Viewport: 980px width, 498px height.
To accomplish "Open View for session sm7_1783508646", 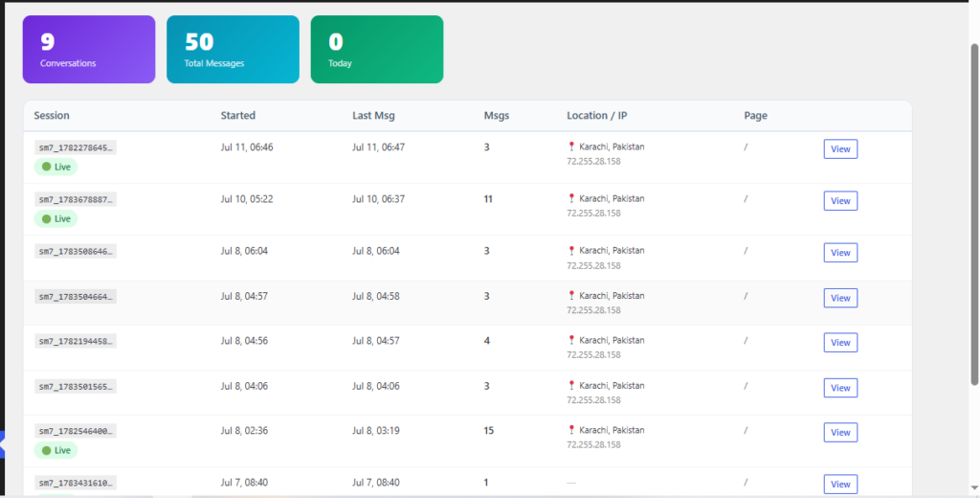I will tap(840, 253).
